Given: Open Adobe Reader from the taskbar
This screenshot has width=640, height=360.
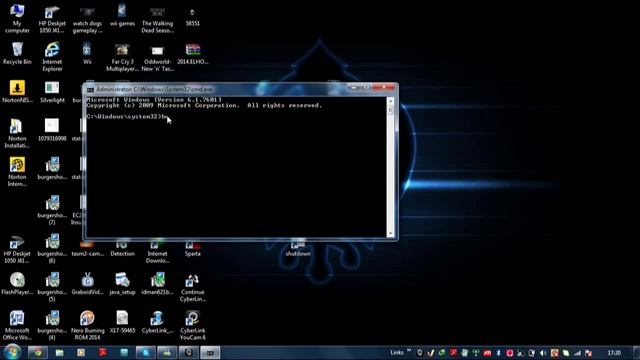Looking at the screenshot, I should coord(102,353).
